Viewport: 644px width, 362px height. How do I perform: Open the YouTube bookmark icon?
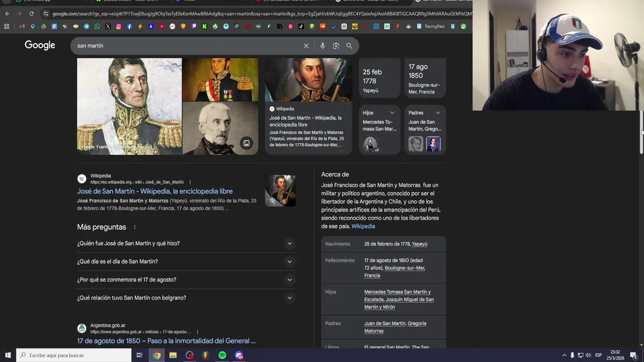162,26
